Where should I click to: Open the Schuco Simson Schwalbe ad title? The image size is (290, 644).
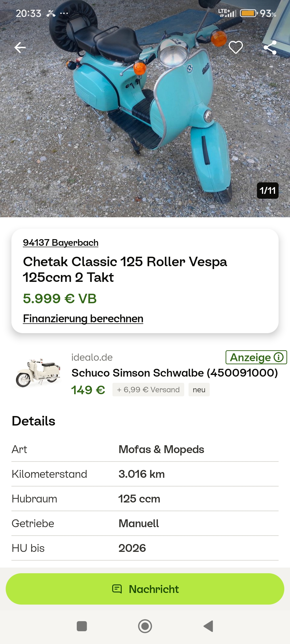[x=175, y=373]
